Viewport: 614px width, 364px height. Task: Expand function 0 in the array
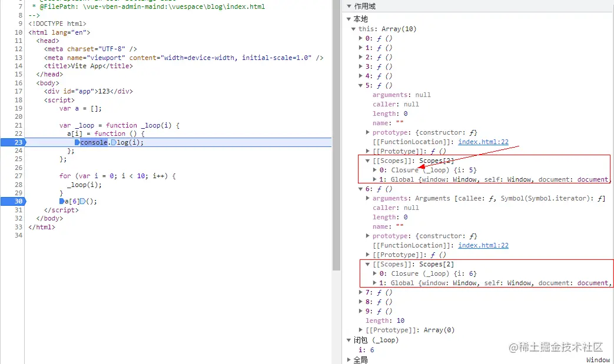click(361, 38)
